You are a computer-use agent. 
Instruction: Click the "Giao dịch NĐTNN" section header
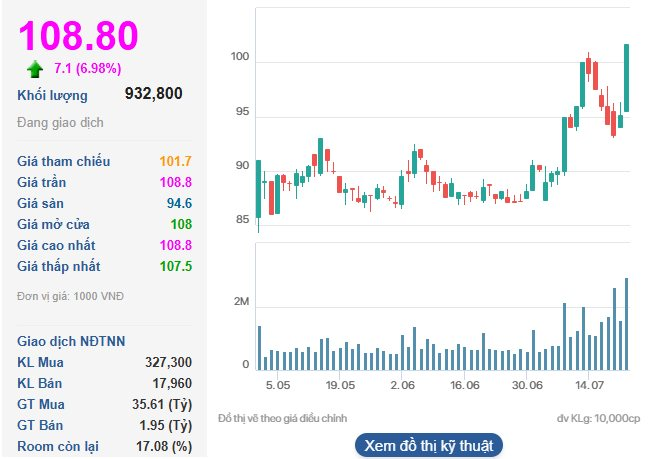[71, 340]
